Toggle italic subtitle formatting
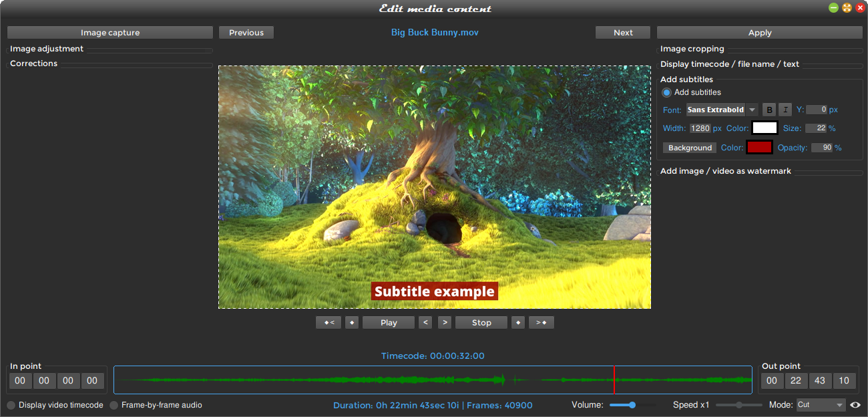 [x=785, y=110]
